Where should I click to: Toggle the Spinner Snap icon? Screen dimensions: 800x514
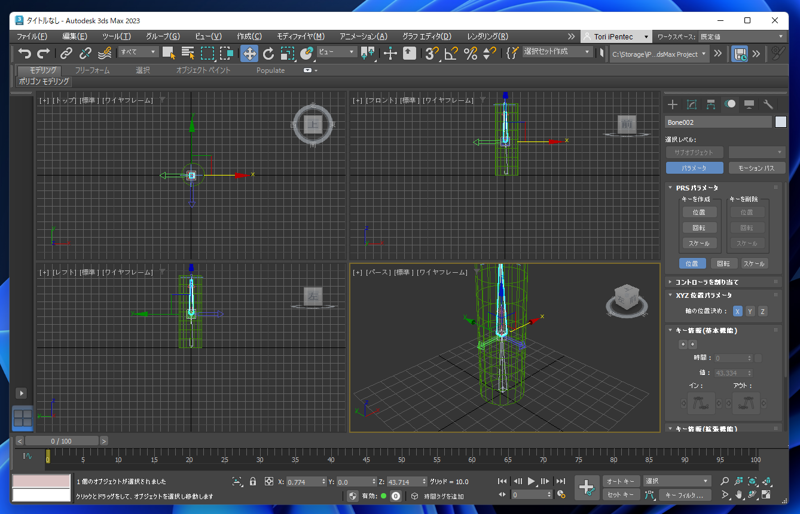point(489,53)
